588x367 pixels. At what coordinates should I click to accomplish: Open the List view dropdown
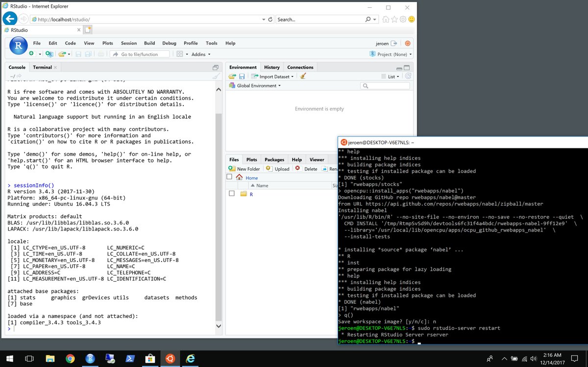coord(391,76)
